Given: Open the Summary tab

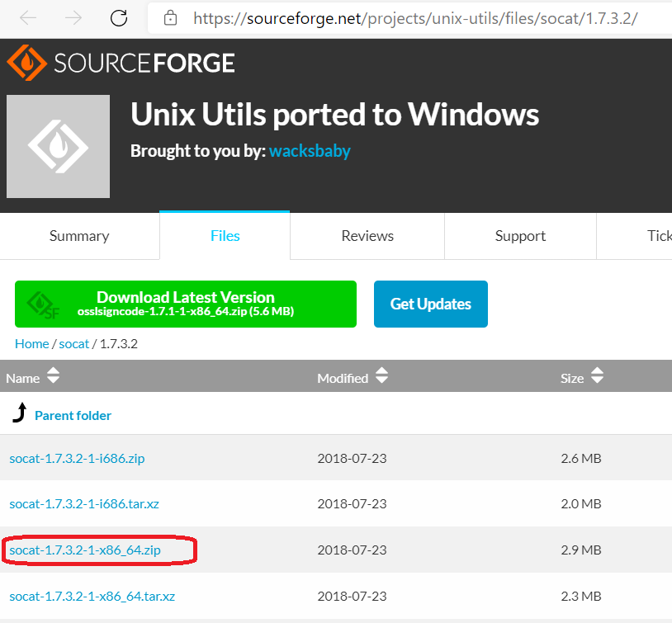Looking at the screenshot, I should [79, 236].
